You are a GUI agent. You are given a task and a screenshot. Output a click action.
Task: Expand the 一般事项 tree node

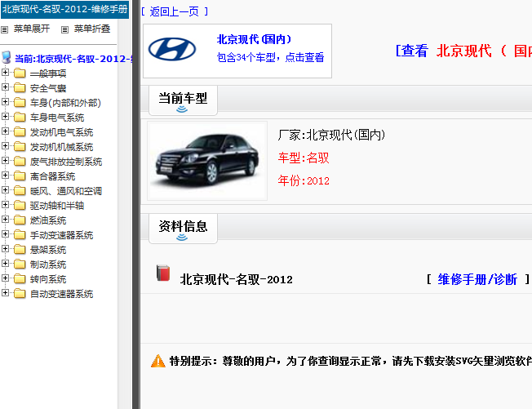tap(5, 73)
